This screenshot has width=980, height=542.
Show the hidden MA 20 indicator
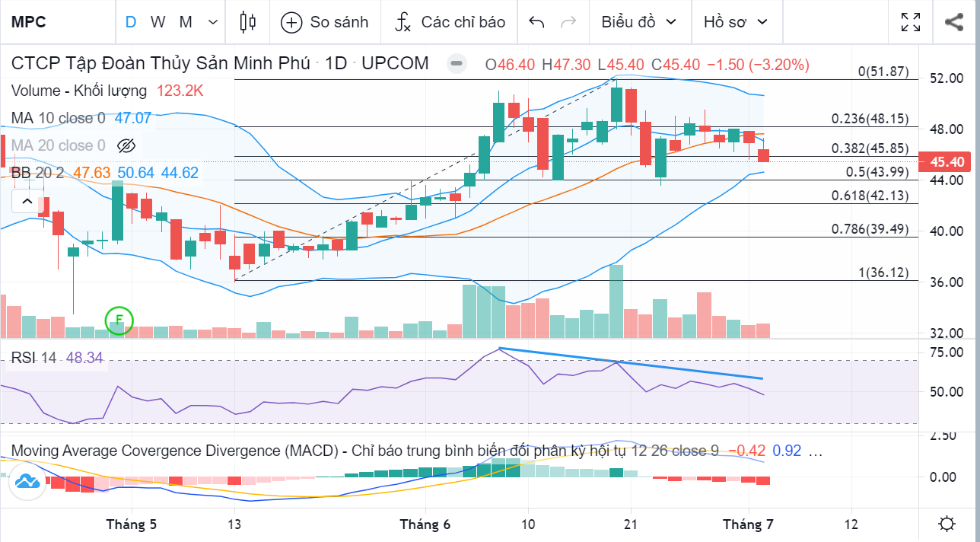tap(126, 145)
